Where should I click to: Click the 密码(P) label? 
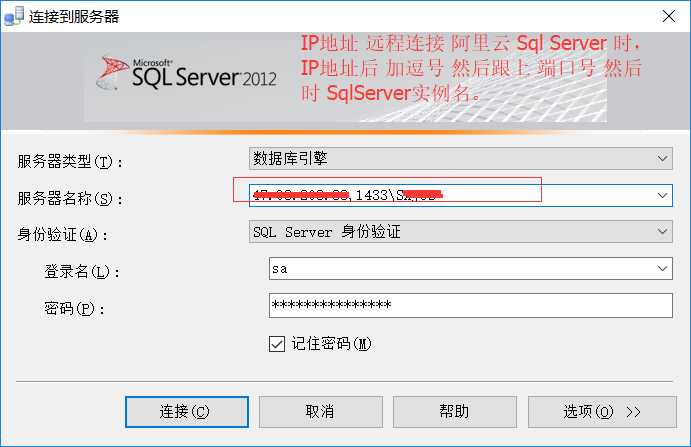74,309
